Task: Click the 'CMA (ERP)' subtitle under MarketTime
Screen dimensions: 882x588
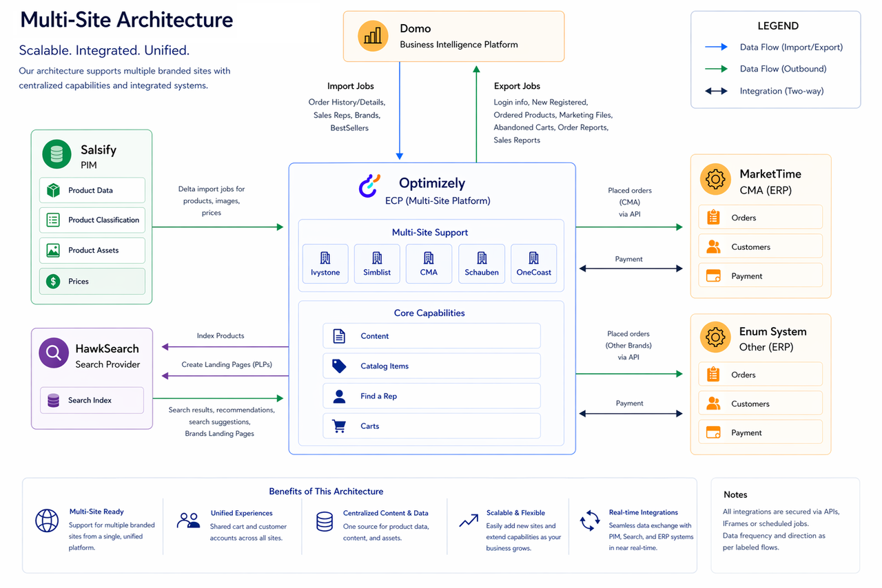Action: click(766, 190)
